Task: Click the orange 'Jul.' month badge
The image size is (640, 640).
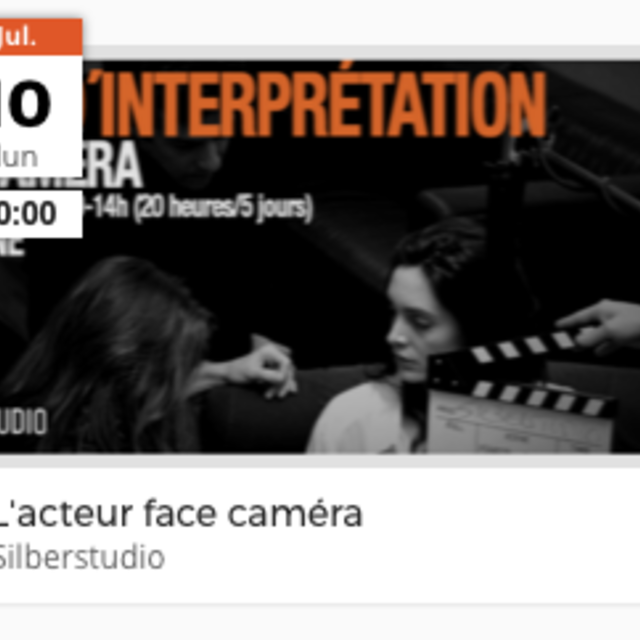Action: click(41, 37)
